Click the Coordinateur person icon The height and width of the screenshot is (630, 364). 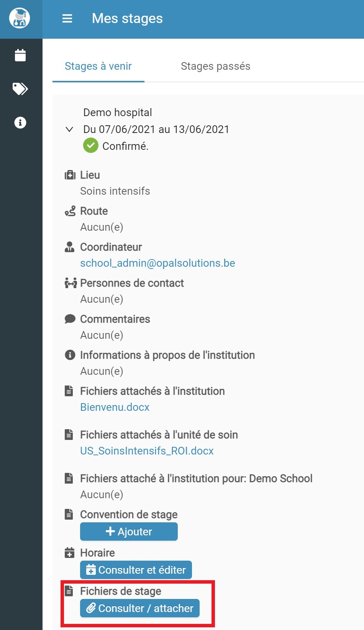[69, 247]
